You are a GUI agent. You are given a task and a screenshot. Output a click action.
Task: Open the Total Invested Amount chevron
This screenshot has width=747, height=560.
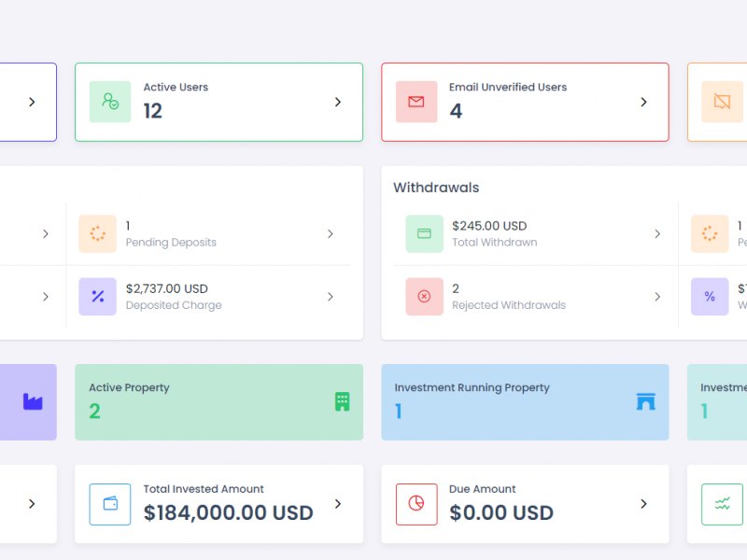click(x=338, y=504)
